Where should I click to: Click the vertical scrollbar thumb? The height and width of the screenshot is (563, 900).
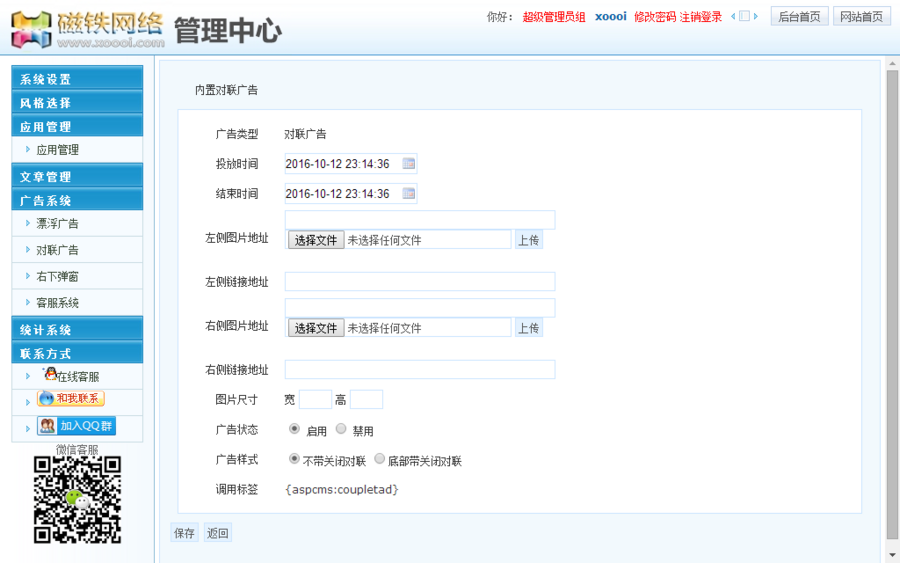pos(892,305)
